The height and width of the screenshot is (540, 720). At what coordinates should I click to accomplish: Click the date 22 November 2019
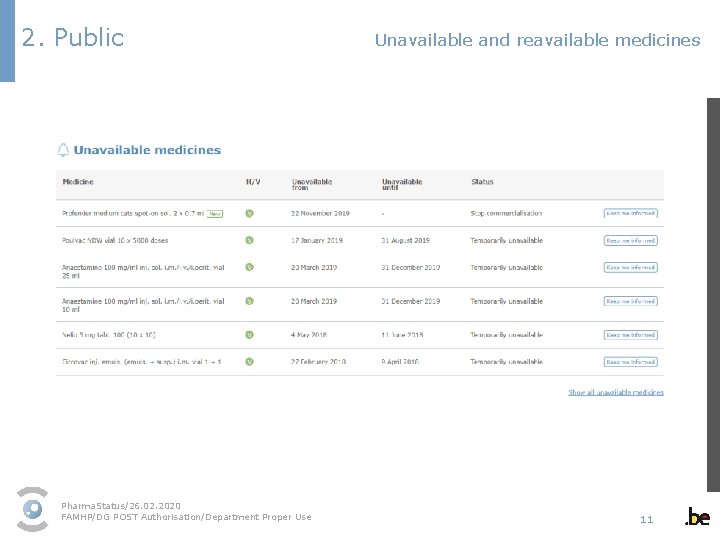point(320,213)
